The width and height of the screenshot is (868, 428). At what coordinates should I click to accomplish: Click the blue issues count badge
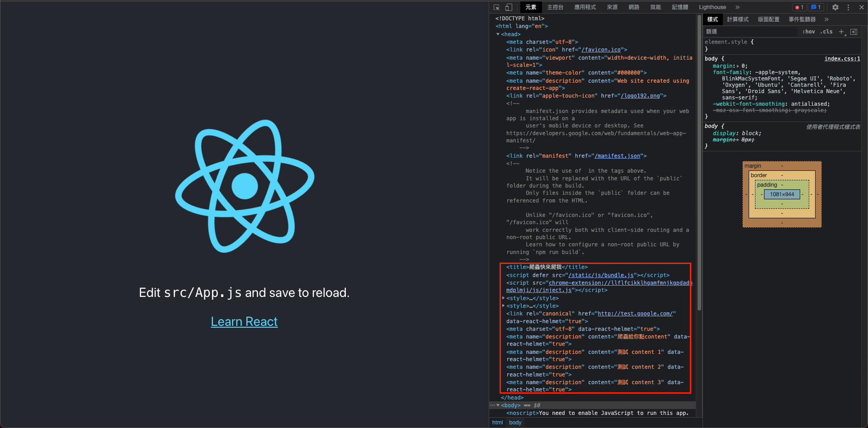tap(816, 7)
